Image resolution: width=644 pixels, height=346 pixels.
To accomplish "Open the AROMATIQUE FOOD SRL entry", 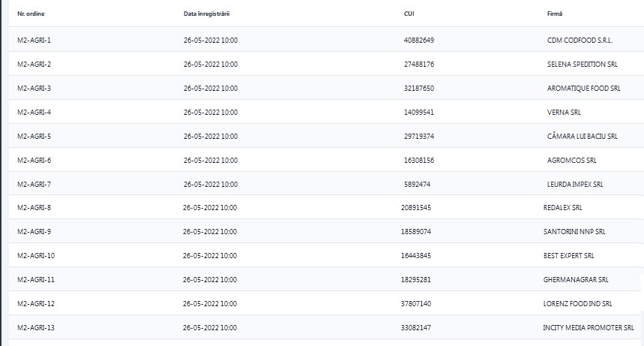I will tap(583, 89).
